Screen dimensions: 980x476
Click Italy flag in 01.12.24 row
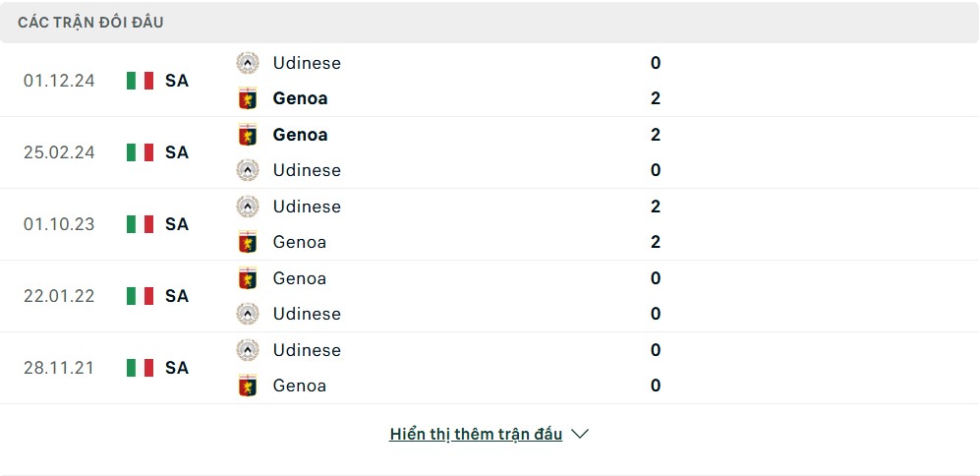click(x=140, y=81)
